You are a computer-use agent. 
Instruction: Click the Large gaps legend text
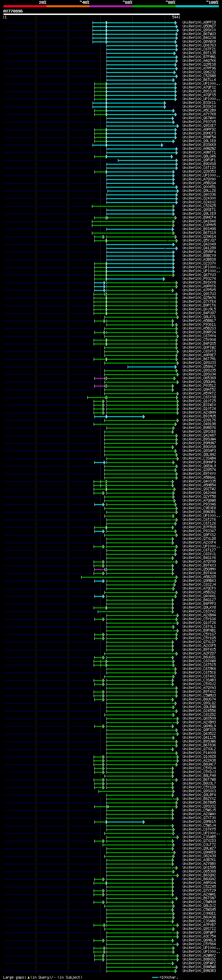click(42, 977)
